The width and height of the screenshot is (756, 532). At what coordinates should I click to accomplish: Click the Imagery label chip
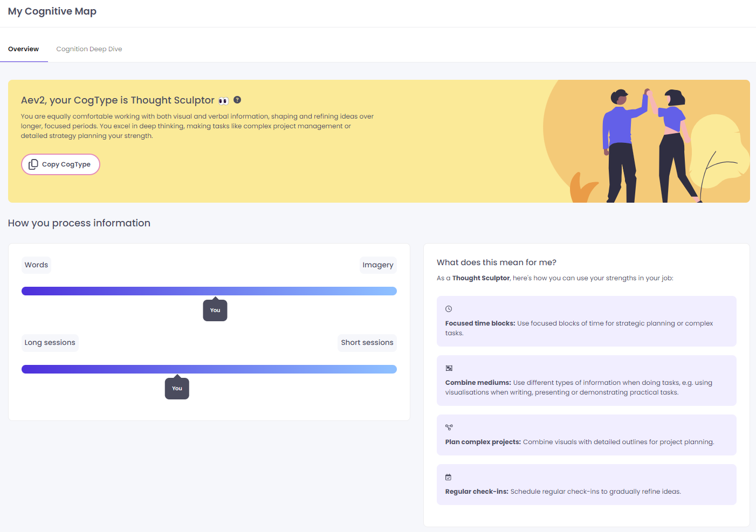point(378,265)
